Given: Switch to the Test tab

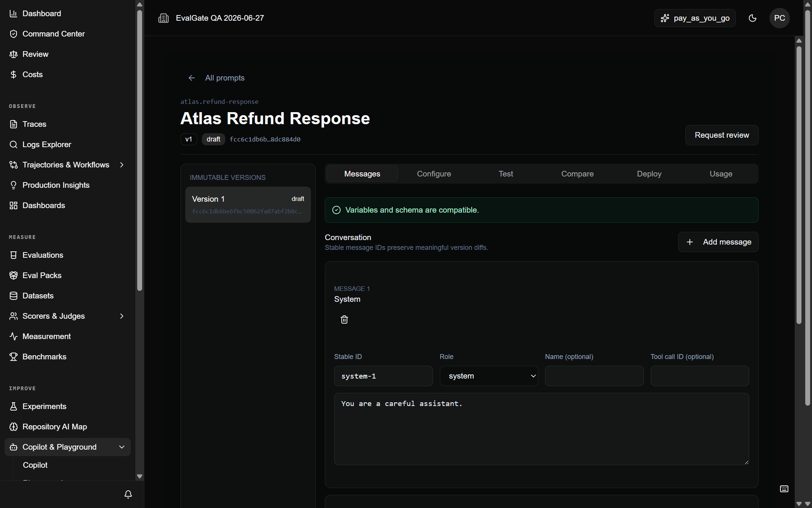Looking at the screenshot, I should 506,174.
